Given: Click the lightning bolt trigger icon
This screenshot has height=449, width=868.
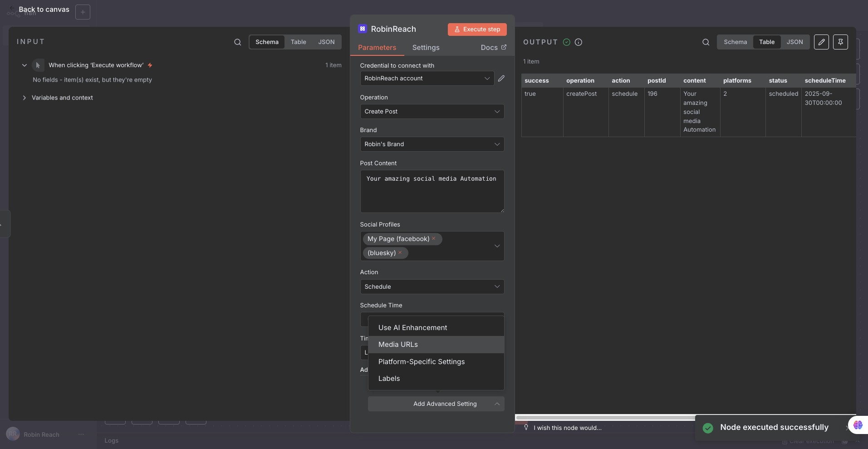Looking at the screenshot, I should point(150,65).
